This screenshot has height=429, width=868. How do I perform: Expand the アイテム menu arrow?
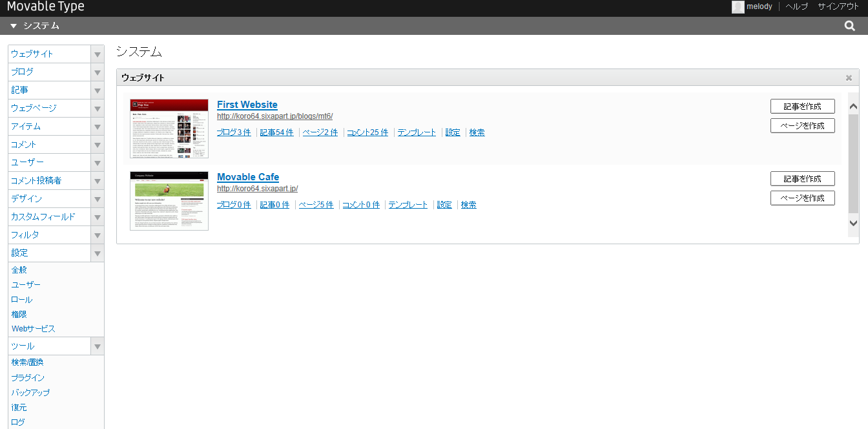(x=98, y=127)
